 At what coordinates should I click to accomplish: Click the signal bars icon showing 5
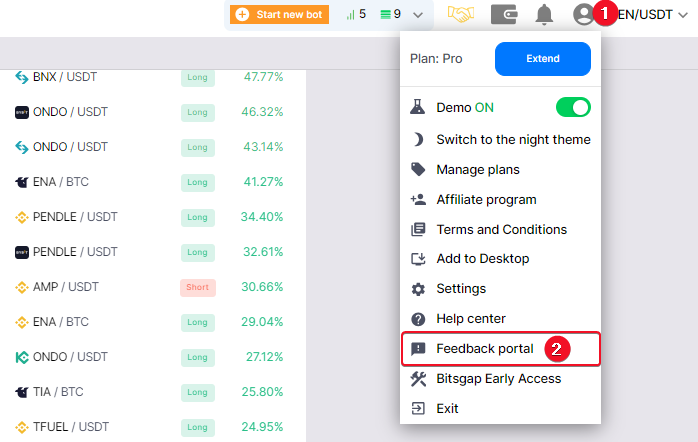[x=355, y=15]
